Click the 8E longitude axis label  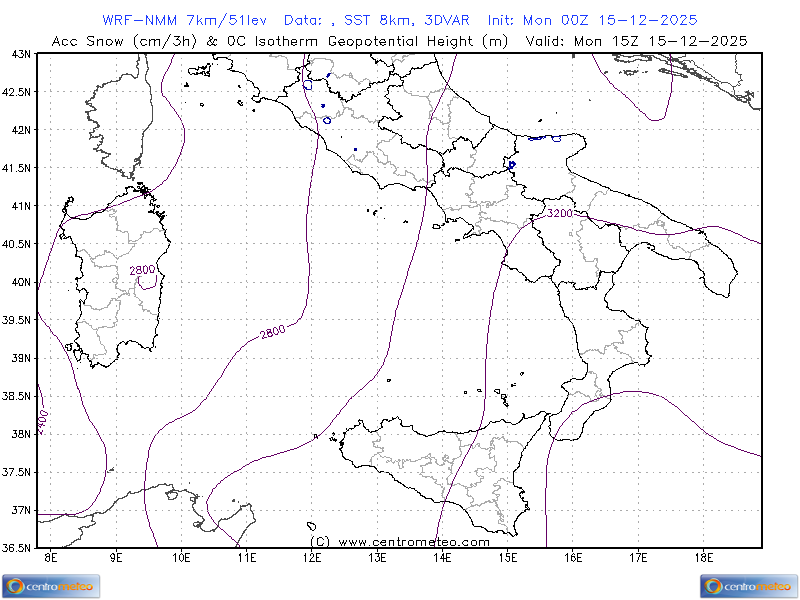click(51, 557)
